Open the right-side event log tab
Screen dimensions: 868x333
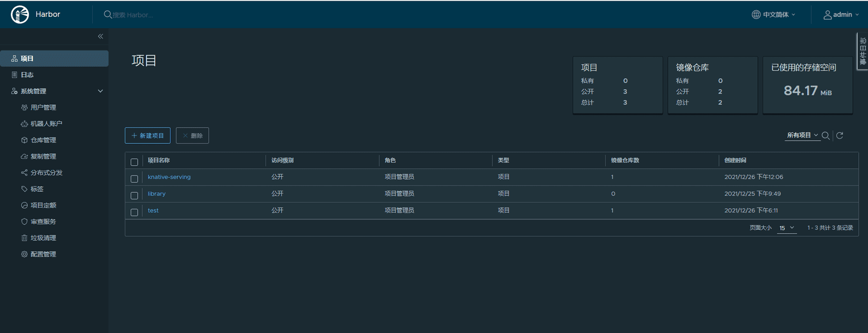863,52
